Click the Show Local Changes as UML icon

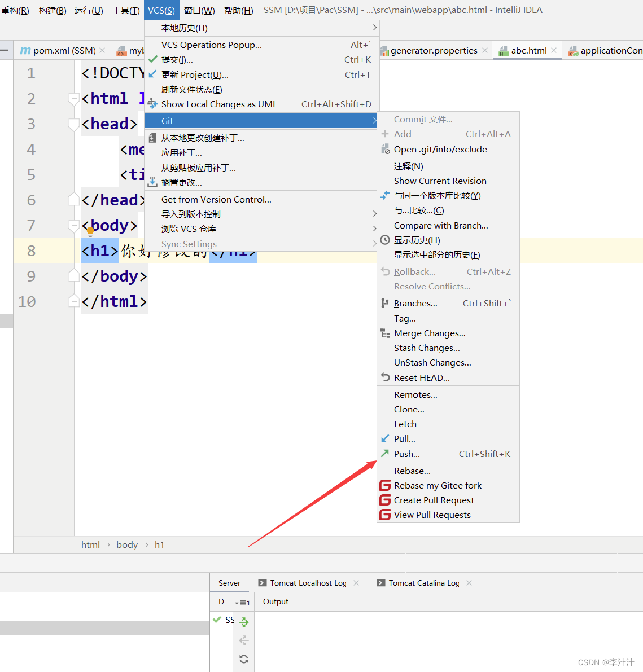tap(152, 104)
